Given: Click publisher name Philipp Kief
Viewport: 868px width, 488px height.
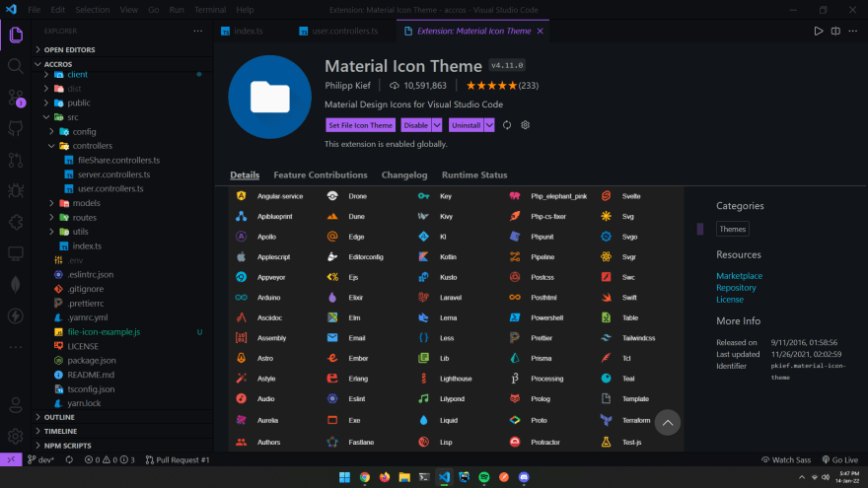Looking at the screenshot, I should point(347,85).
